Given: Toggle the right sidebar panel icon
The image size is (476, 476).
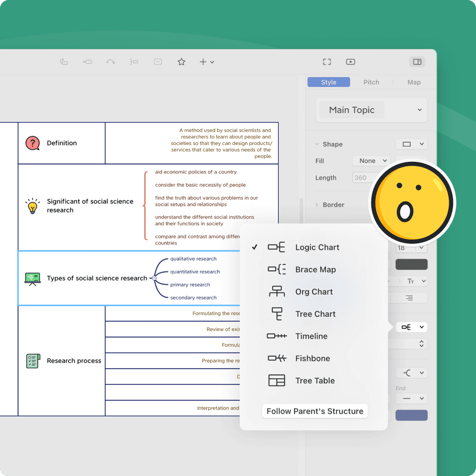Looking at the screenshot, I should (417, 61).
